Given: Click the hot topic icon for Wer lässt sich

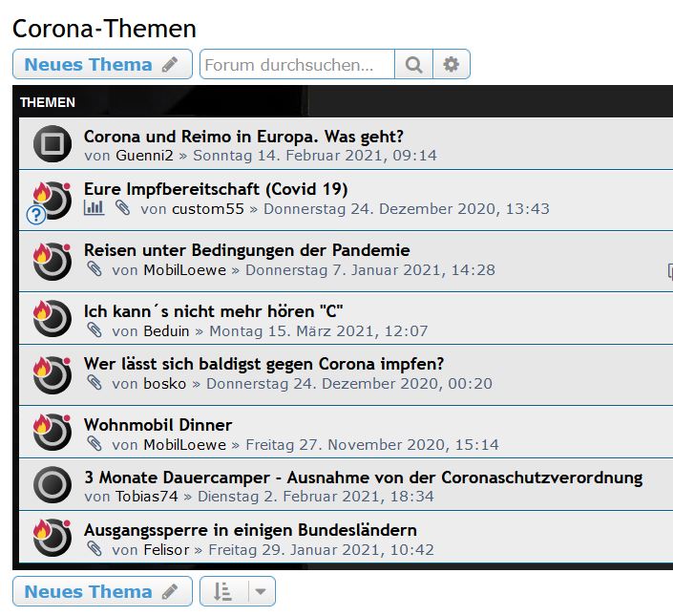Looking at the screenshot, I should (x=53, y=375).
